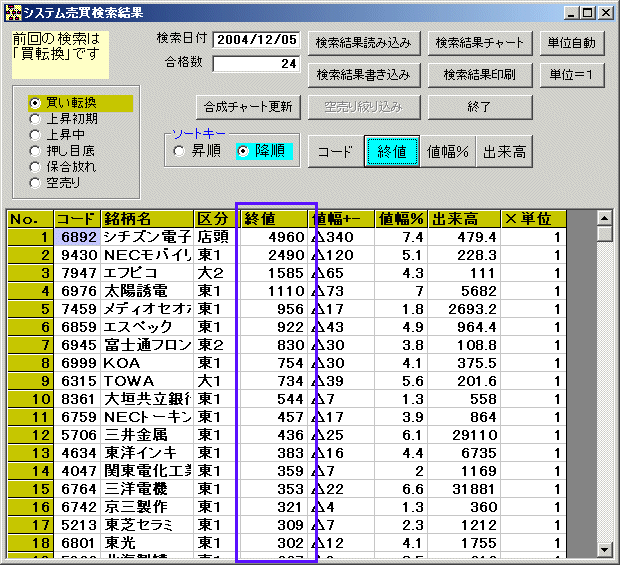
Task: Select the 太陽誘電 name cell
Action: [x=147, y=291]
